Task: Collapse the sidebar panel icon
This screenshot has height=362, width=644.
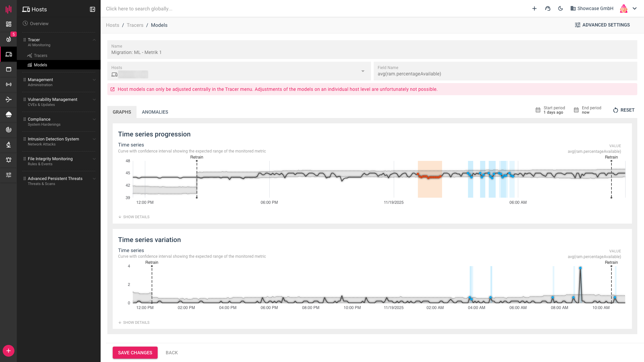Action: point(93,9)
